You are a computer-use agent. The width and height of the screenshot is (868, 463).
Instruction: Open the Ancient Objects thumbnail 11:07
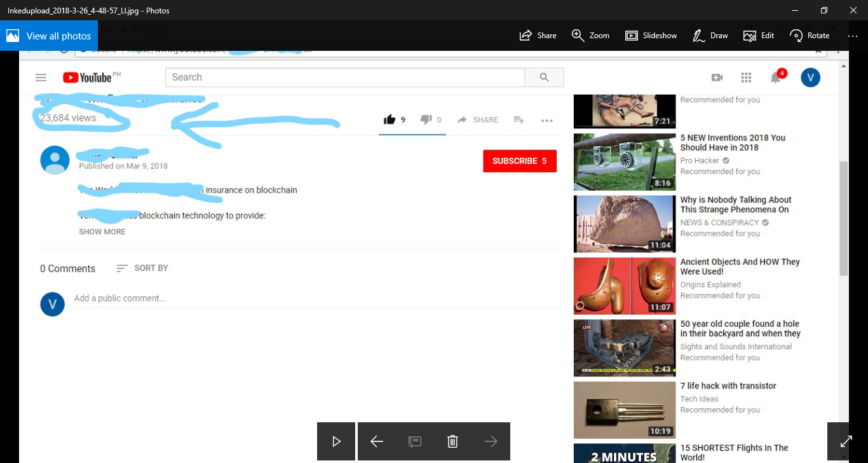coord(625,286)
